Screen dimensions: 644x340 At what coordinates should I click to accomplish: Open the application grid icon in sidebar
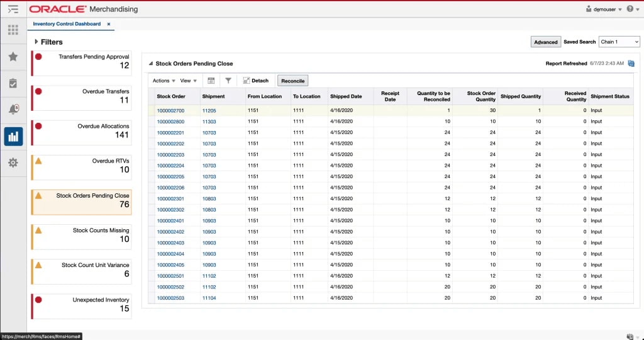tap(13, 30)
